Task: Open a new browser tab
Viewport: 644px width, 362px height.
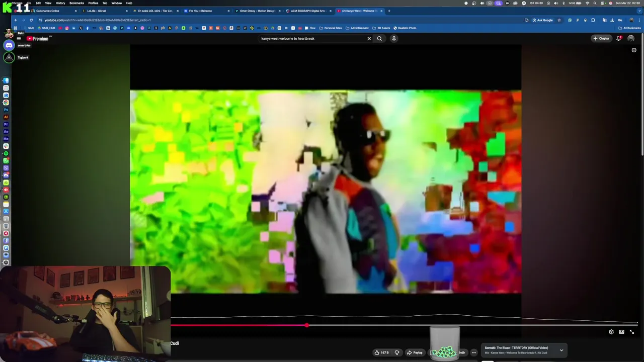Action: tap(389, 11)
